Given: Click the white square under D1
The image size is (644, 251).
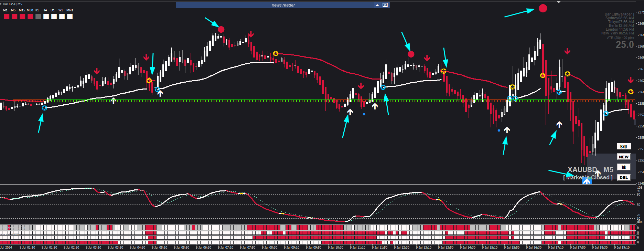Looking at the screenshot, I should (x=54, y=17).
